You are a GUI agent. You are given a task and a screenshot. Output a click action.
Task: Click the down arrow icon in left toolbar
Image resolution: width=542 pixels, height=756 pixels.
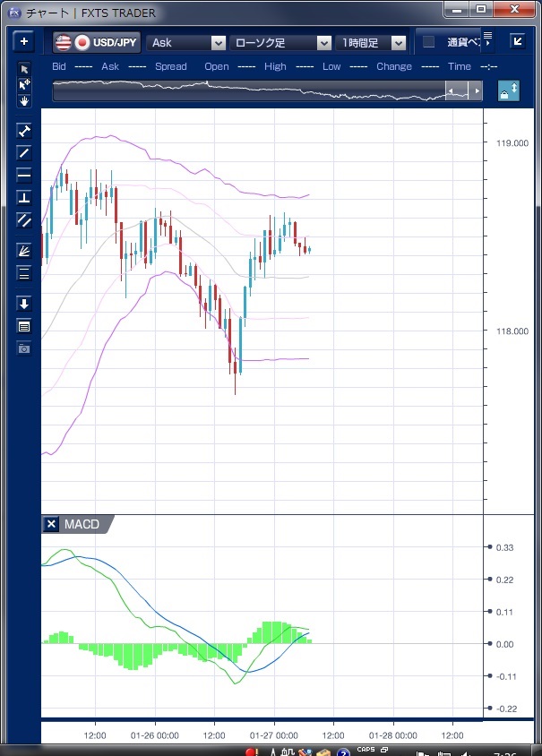[24, 304]
